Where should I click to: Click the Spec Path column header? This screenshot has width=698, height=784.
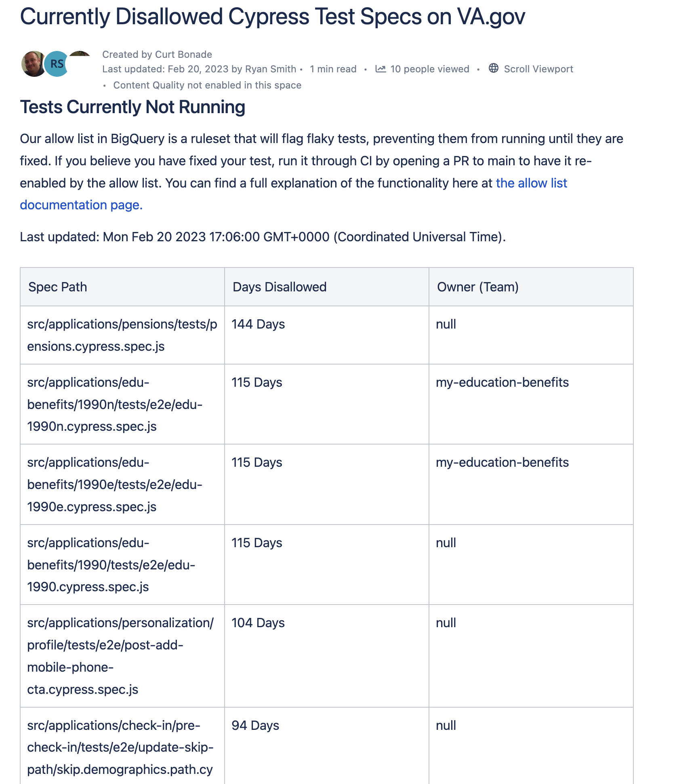tap(57, 287)
